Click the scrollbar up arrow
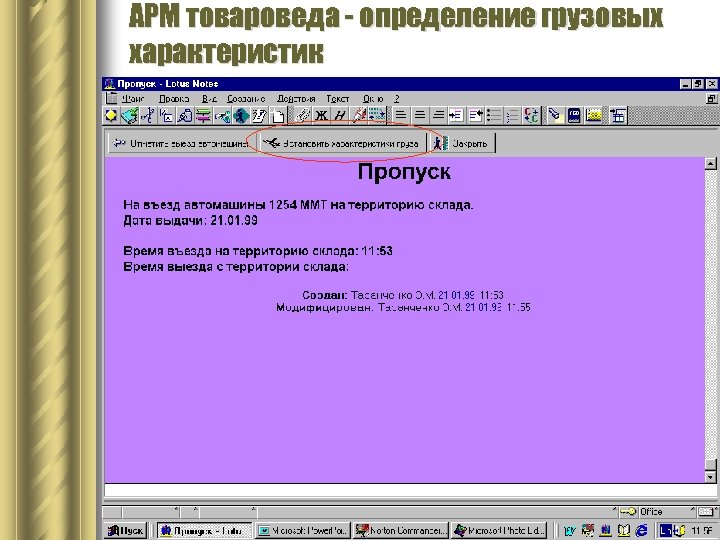 coord(710,163)
